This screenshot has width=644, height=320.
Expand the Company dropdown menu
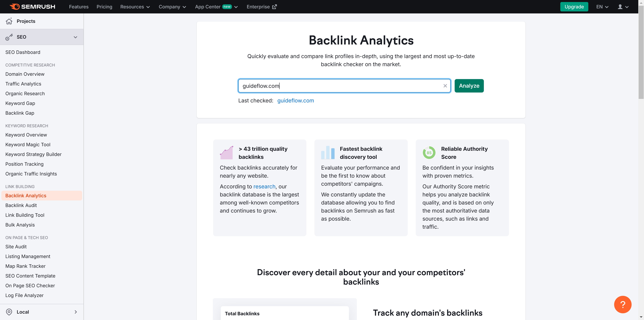click(x=172, y=7)
